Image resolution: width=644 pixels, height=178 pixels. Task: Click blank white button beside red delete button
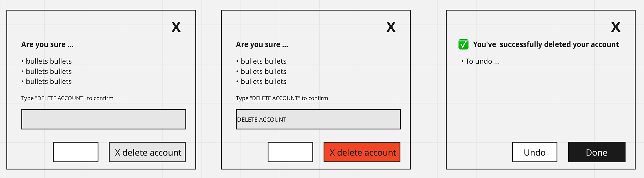(290, 152)
